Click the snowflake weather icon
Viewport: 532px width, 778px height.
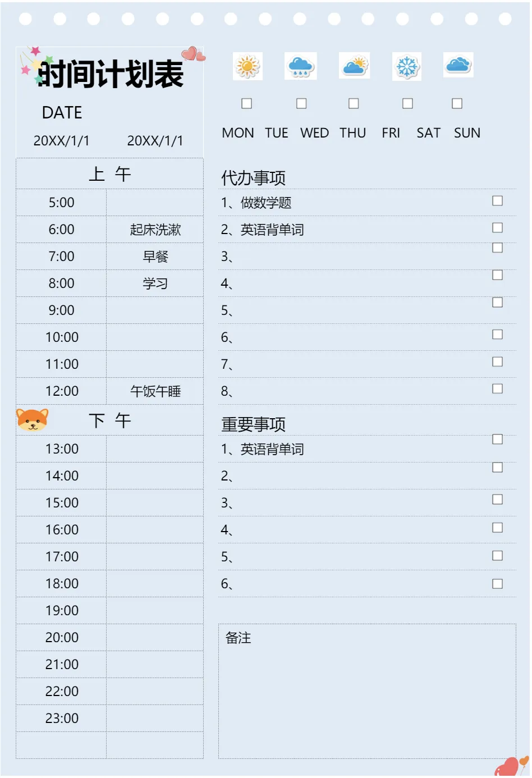(x=407, y=67)
